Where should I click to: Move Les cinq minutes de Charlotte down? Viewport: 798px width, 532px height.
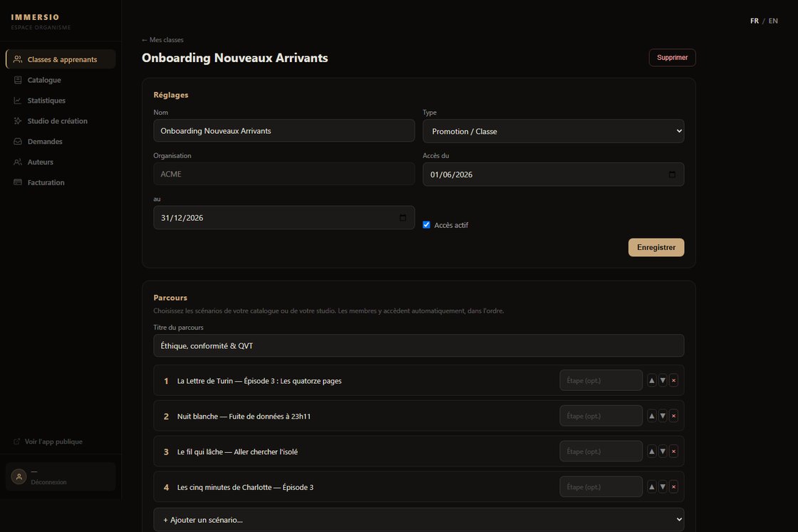point(663,487)
